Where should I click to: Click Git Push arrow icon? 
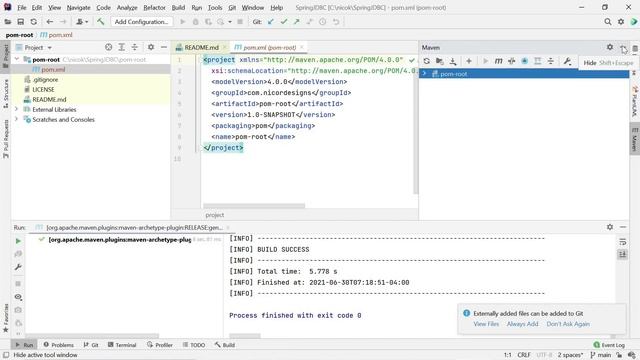click(x=297, y=22)
